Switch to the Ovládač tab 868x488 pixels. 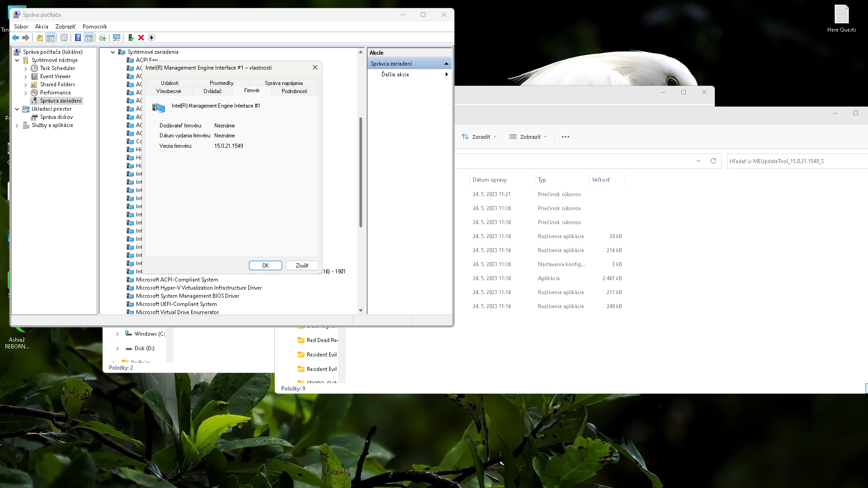[212, 91]
